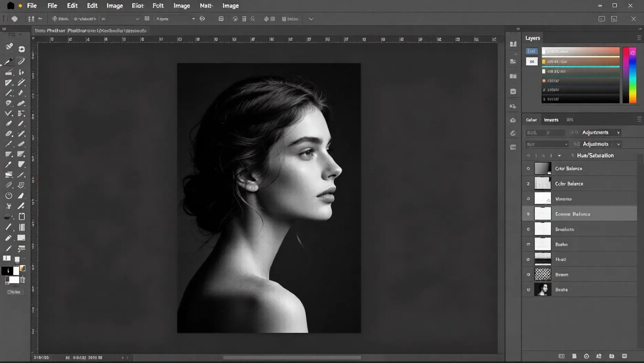Screen dimensions: 644x363
Task: Open the Matt menu in the menu bar
Action: coord(206,5)
